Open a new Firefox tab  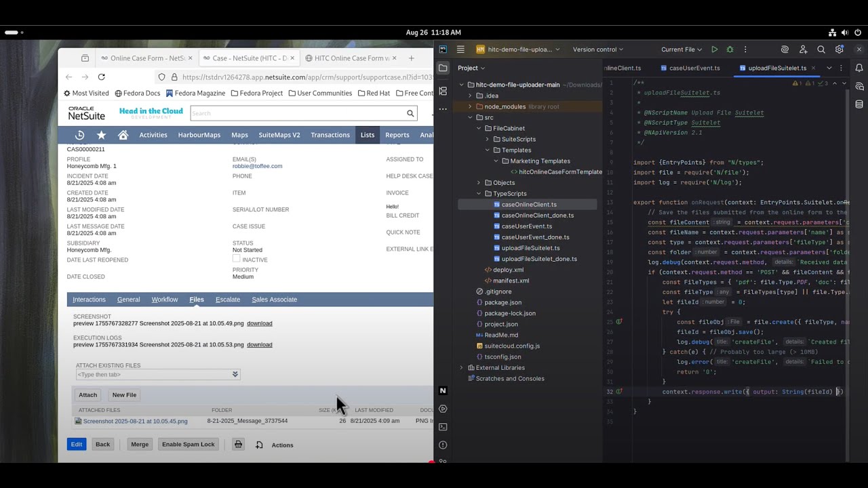[411, 58]
